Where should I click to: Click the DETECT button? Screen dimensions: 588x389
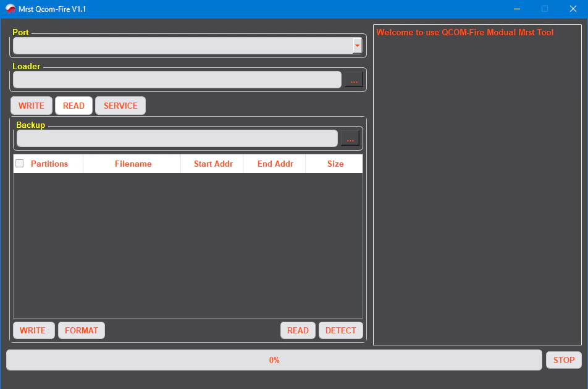340,330
